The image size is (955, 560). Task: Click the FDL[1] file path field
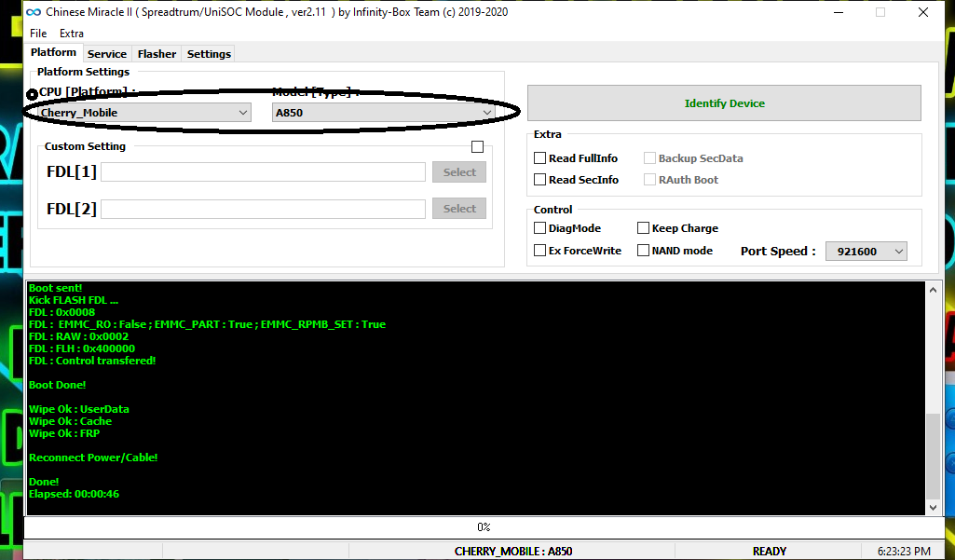pos(263,171)
